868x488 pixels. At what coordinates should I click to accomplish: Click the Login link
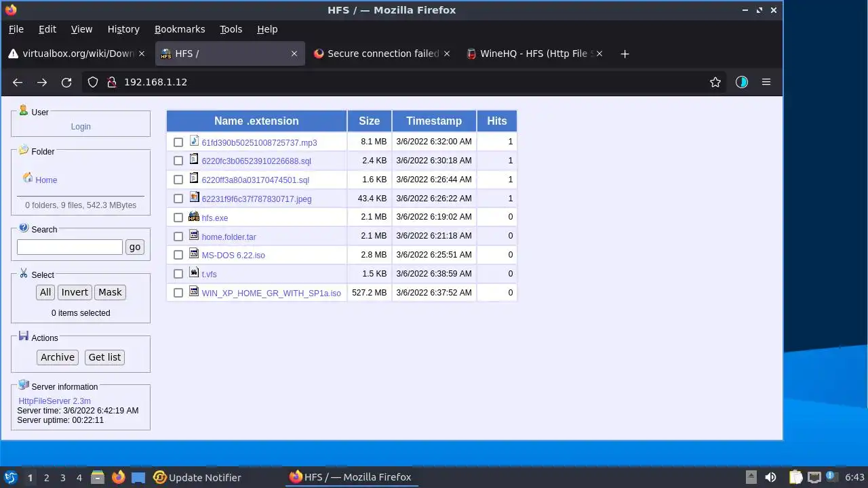[x=81, y=127]
